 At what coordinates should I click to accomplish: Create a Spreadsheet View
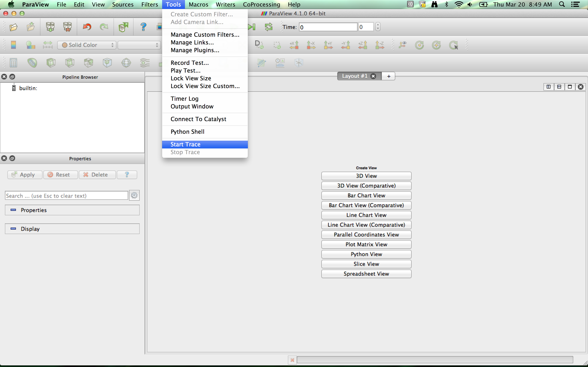(366, 274)
